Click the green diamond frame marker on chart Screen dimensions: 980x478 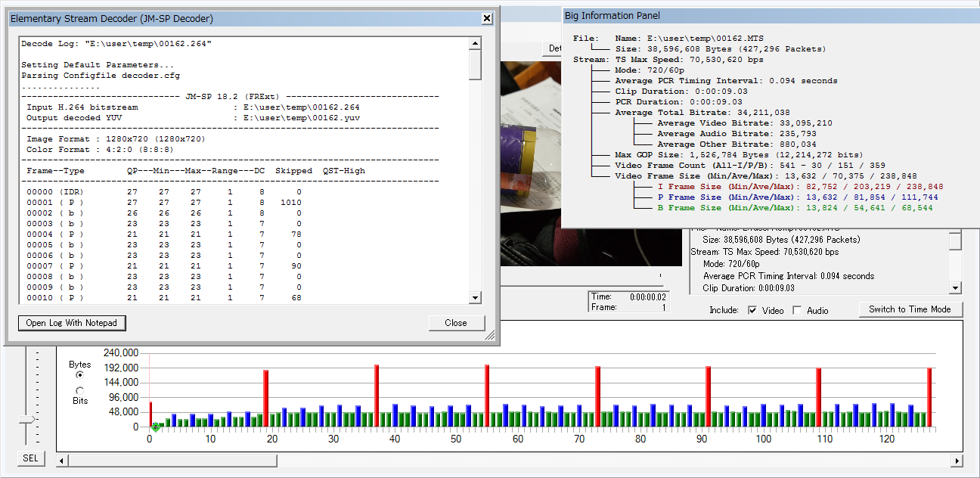tap(155, 427)
